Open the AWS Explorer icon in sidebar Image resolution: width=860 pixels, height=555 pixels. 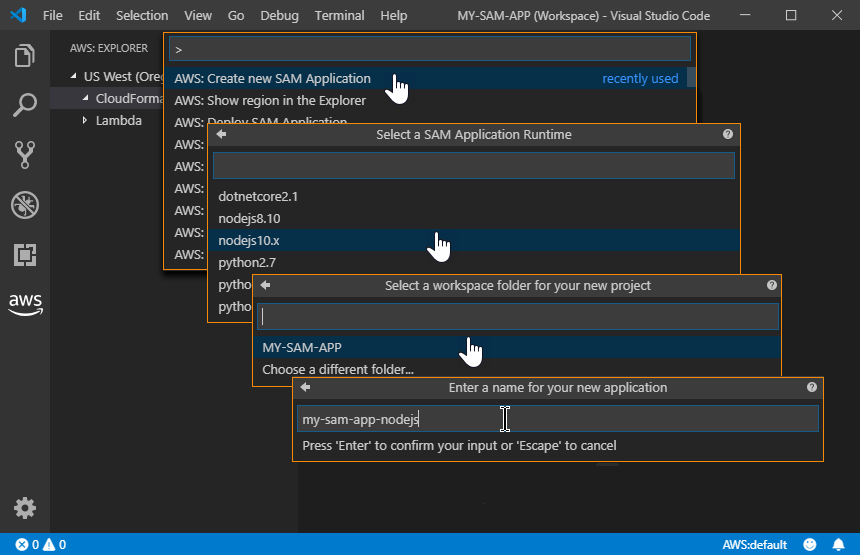[x=25, y=304]
